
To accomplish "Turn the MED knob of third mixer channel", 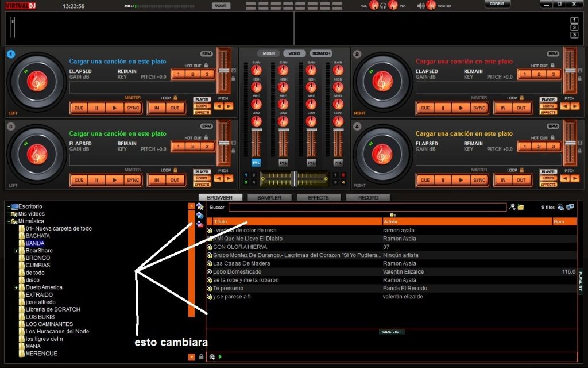I will tap(311, 104).
